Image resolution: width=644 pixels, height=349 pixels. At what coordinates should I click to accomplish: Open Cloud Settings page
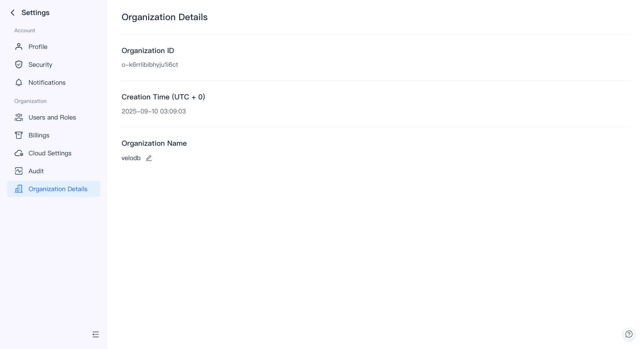50,153
